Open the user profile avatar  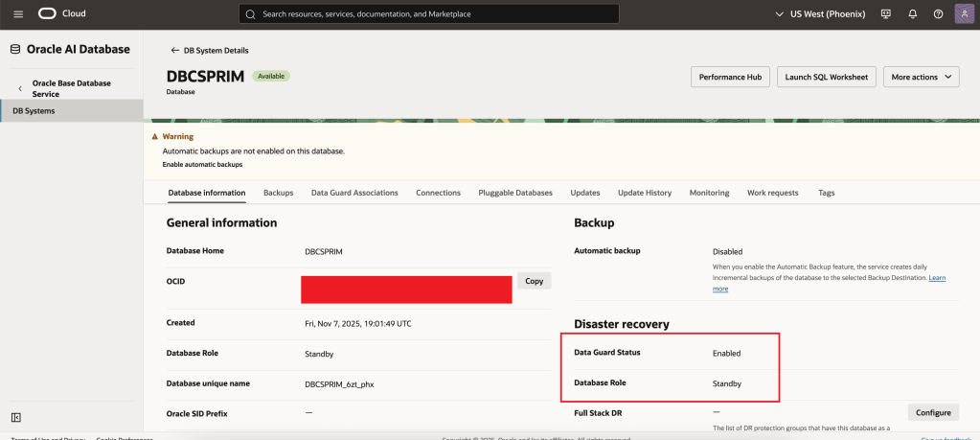pyautogui.click(x=965, y=14)
